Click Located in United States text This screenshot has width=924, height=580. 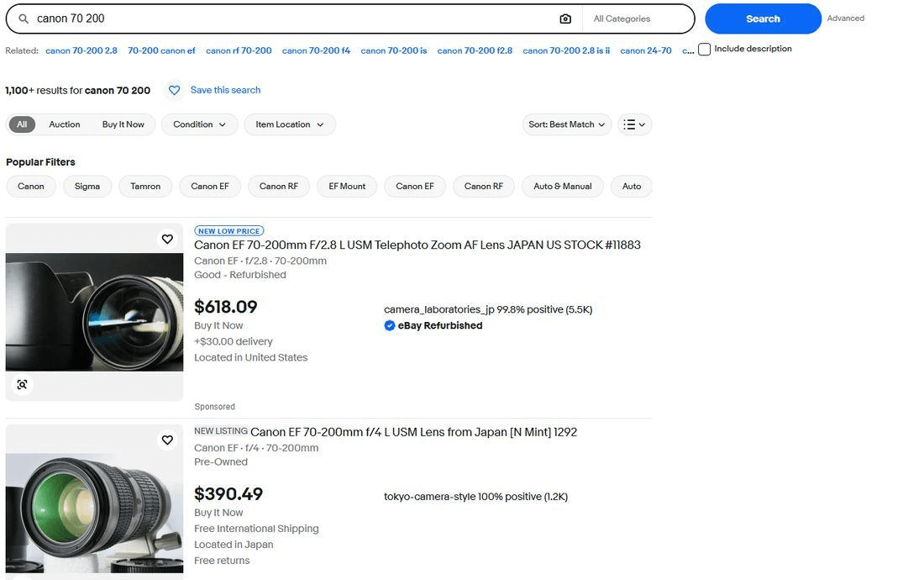[250, 357]
